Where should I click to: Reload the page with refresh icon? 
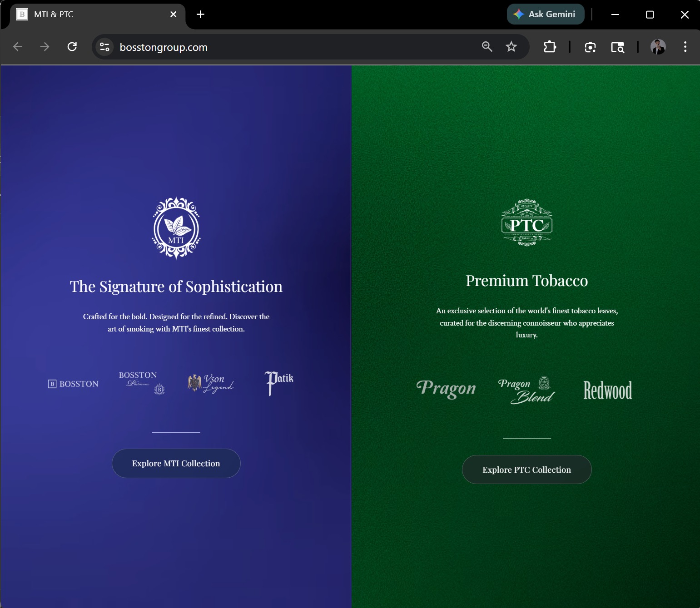pos(72,47)
